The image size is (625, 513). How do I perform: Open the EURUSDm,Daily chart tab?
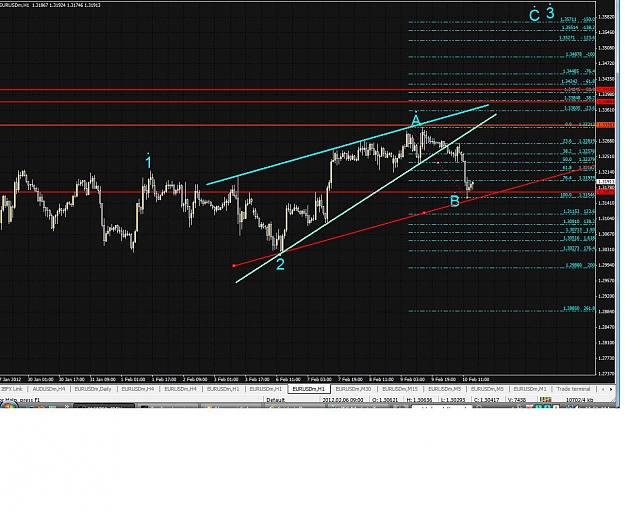[x=93, y=389]
